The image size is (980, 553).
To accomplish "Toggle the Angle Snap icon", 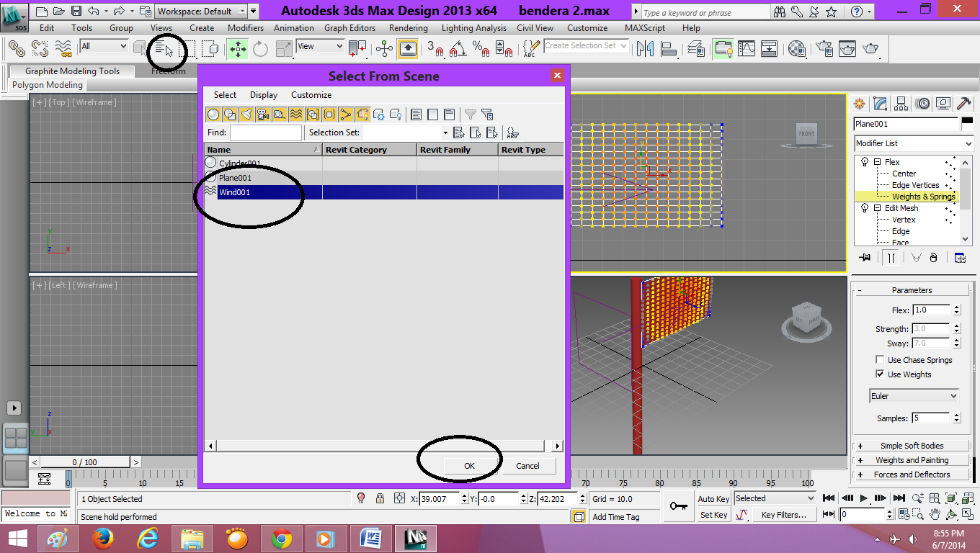I will (x=458, y=49).
